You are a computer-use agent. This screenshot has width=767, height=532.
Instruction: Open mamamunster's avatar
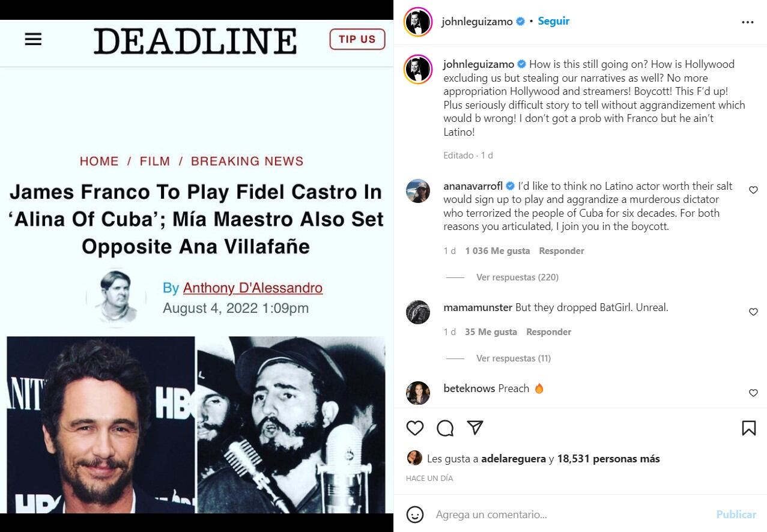pos(418,312)
